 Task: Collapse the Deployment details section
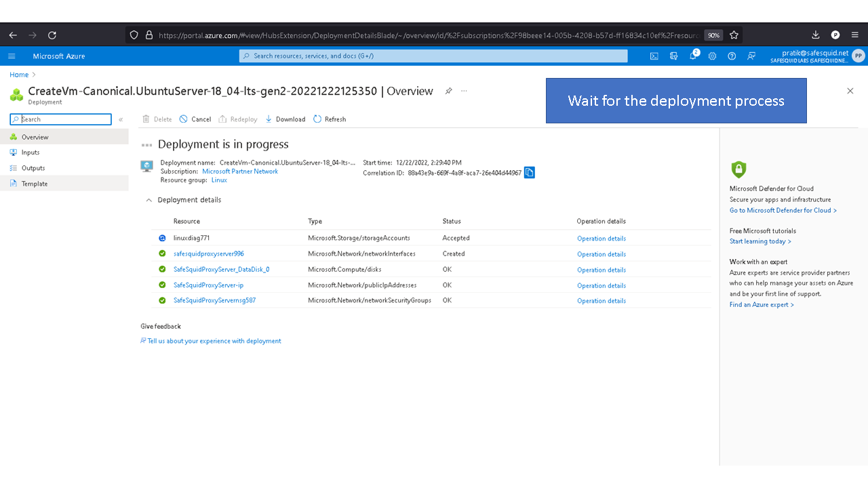coord(149,201)
